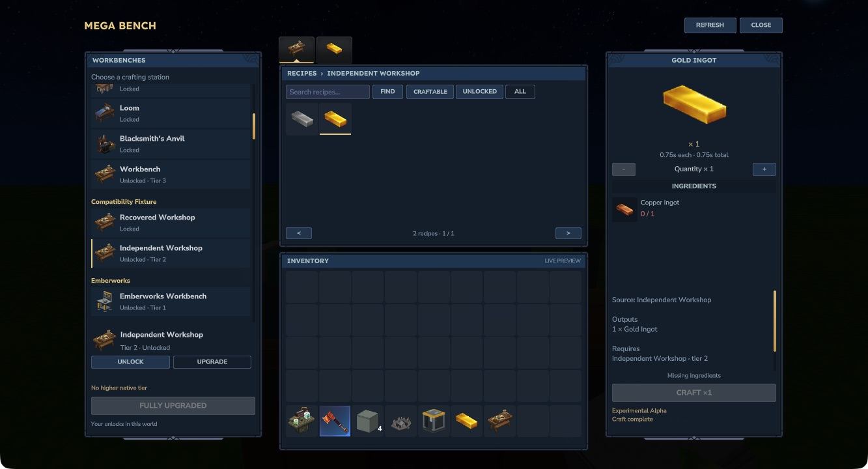Viewport: 868px width, 469px height.
Task: Choose the Emberworks Workbench station
Action: pyautogui.click(x=171, y=302)
